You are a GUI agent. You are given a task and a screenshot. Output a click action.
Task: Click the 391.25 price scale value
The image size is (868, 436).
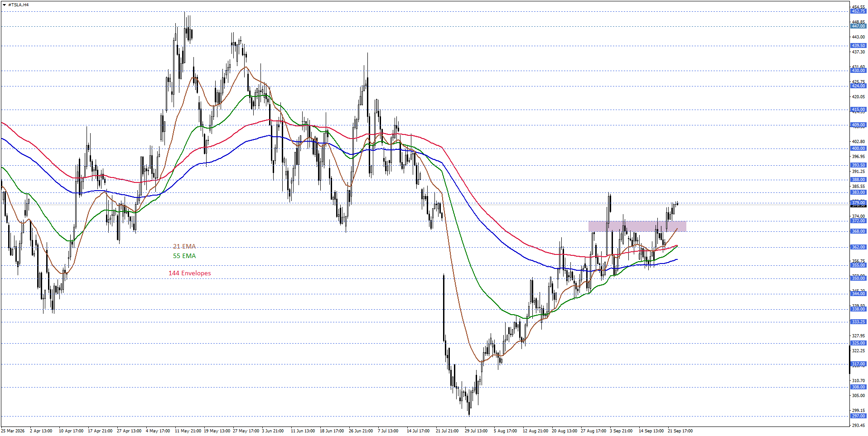click(x=858, y=171)
